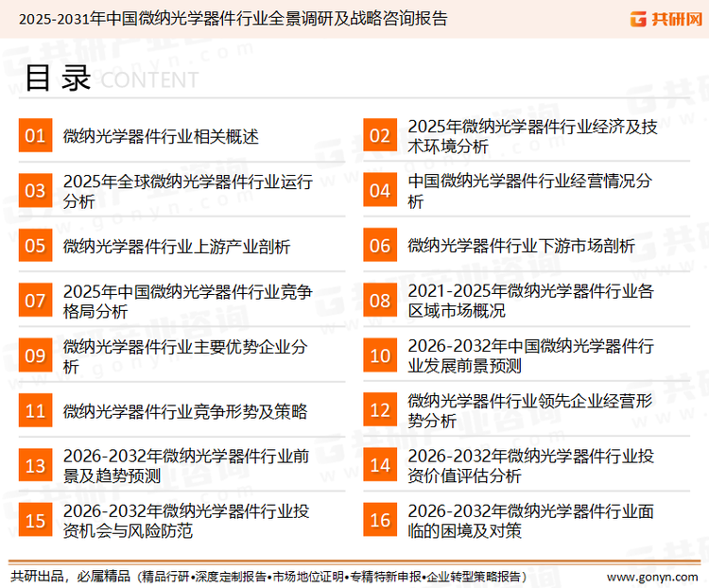
Task: Click the orange 08 number box
Action: 380,301
